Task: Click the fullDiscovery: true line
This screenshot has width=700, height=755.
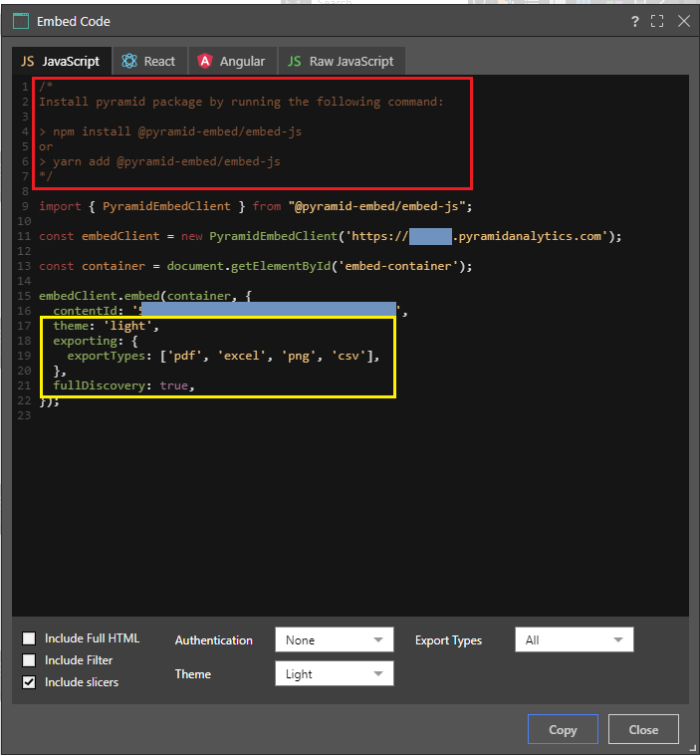Action: (x=123, y=385)
